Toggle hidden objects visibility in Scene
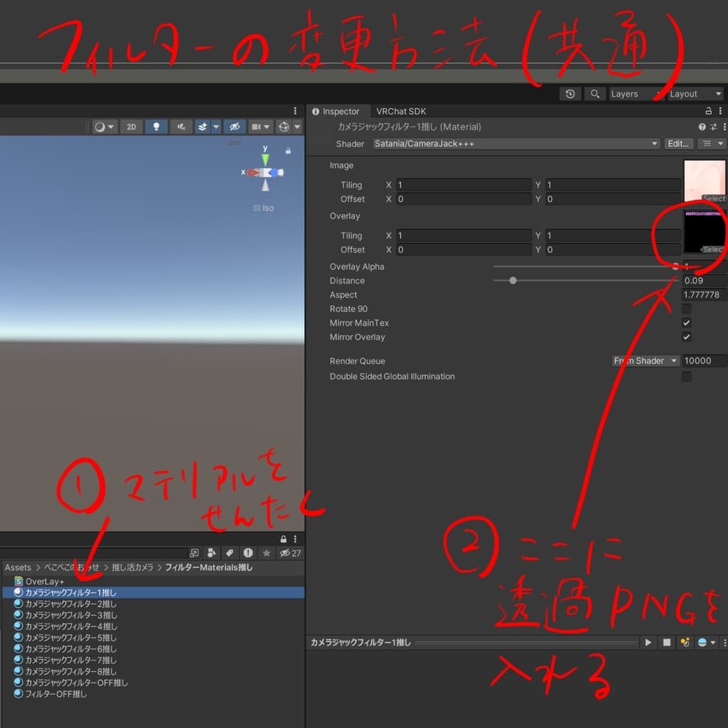 tap(235, 127)
